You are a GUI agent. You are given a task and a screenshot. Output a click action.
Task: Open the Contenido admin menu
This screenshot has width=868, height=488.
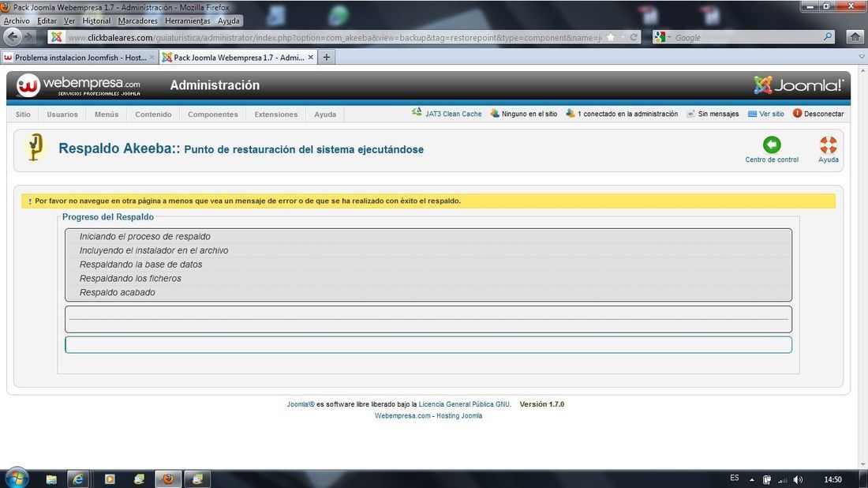(153, 114)
